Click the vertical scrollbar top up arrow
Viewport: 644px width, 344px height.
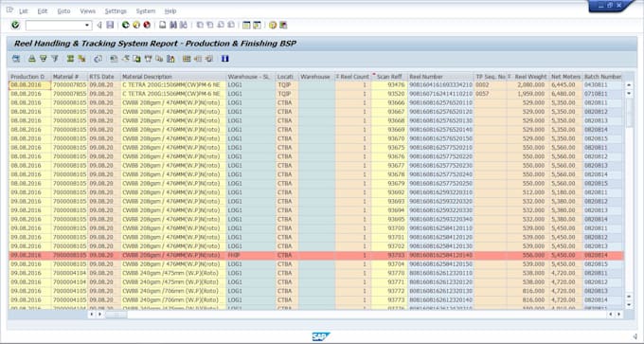click(x=629, y=84)
